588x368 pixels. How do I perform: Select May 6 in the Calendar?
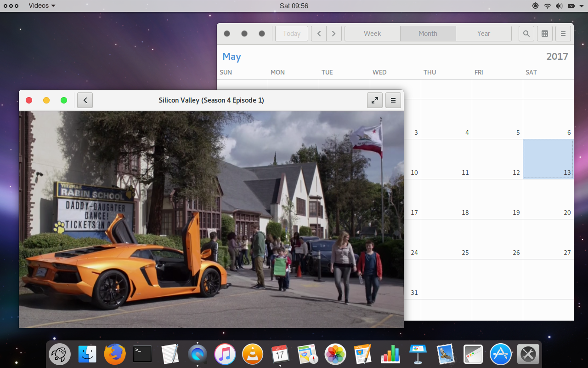point(548,119)
